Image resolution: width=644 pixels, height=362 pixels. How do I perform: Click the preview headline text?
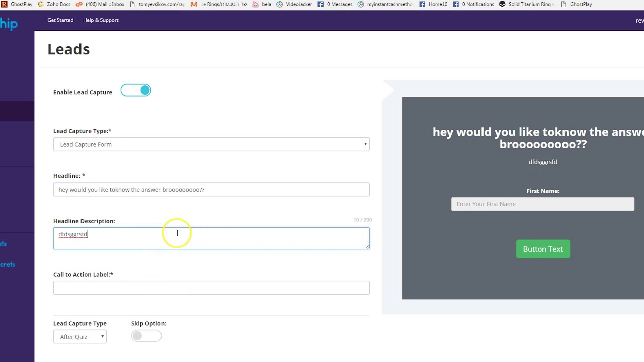click(538, 138)
